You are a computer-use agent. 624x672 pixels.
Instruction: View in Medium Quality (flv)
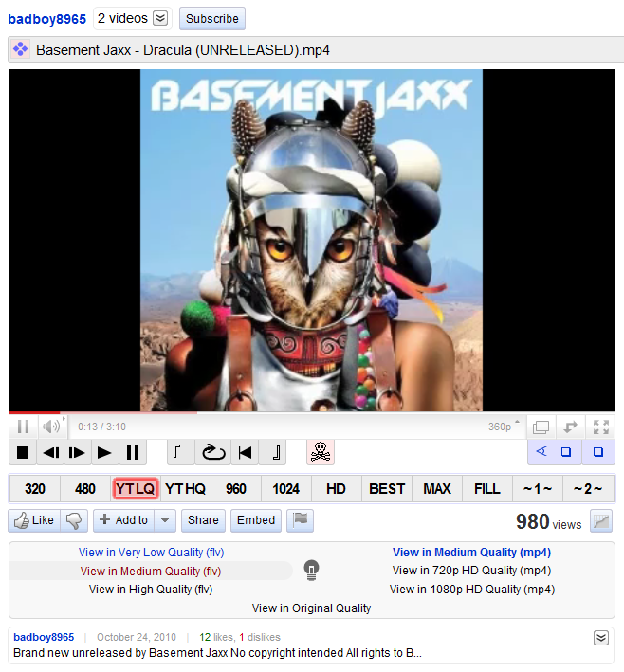[x=151, y=572]
